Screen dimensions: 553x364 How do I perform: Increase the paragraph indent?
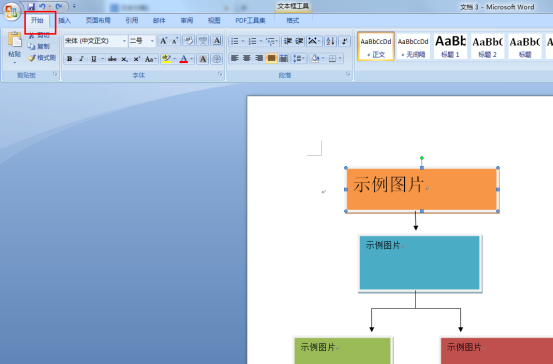tap(299, 41)
